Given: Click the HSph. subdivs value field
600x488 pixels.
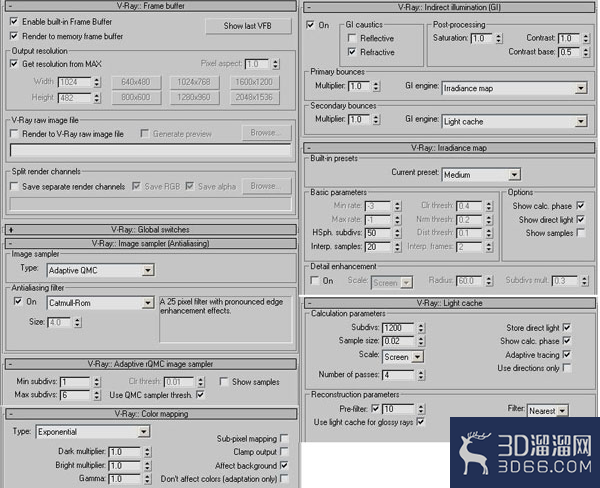Looking at the screenshot, I should 378,233.
